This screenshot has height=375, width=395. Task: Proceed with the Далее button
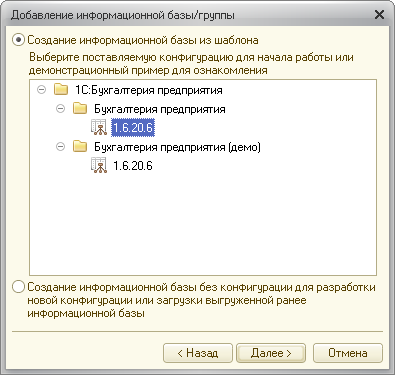click(x=271, y=353)
